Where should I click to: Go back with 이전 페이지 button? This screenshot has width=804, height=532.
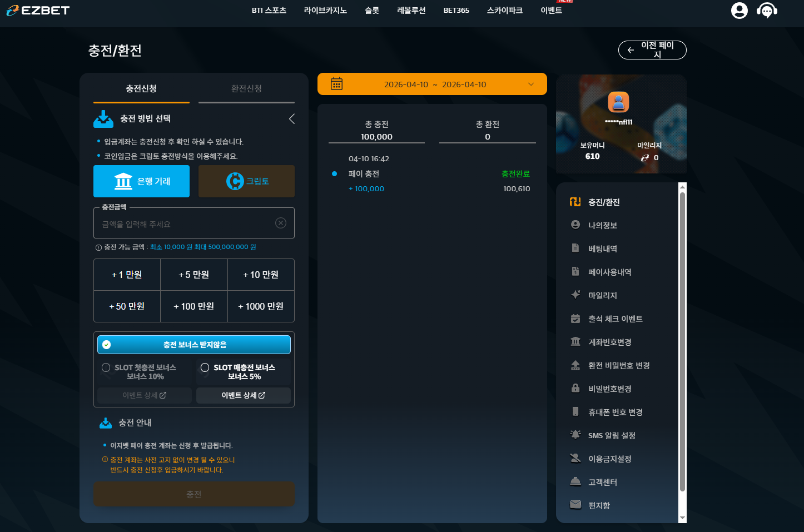pos(652,50)
